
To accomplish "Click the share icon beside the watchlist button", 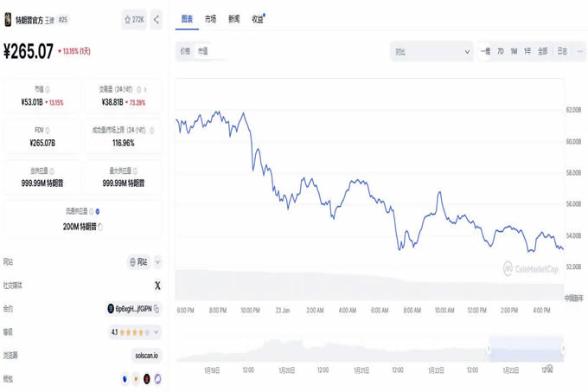I will (157, 19).
